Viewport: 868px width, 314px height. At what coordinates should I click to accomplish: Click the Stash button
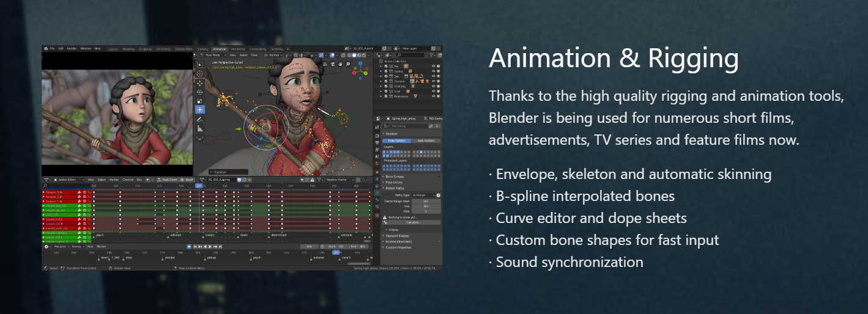187,180
